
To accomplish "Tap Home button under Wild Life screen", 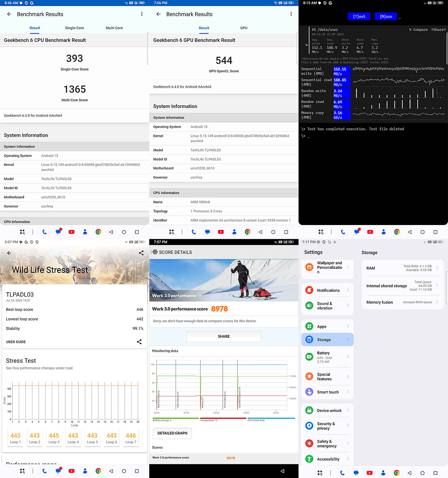I will click(124, 471).
